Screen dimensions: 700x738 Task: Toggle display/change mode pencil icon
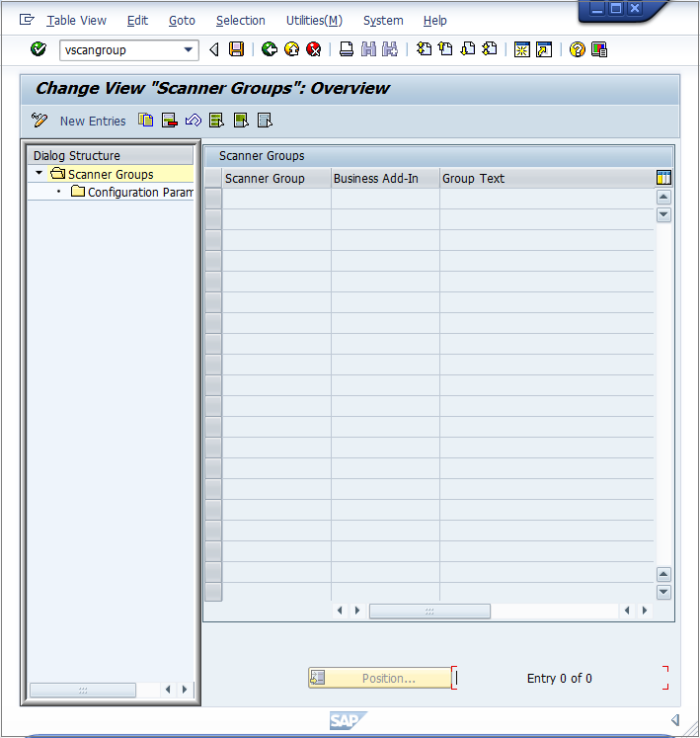pos(39,121)
